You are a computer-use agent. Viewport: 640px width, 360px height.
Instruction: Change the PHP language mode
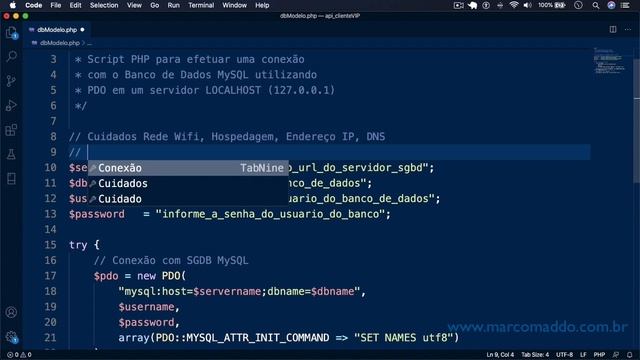tap(599, 355)
